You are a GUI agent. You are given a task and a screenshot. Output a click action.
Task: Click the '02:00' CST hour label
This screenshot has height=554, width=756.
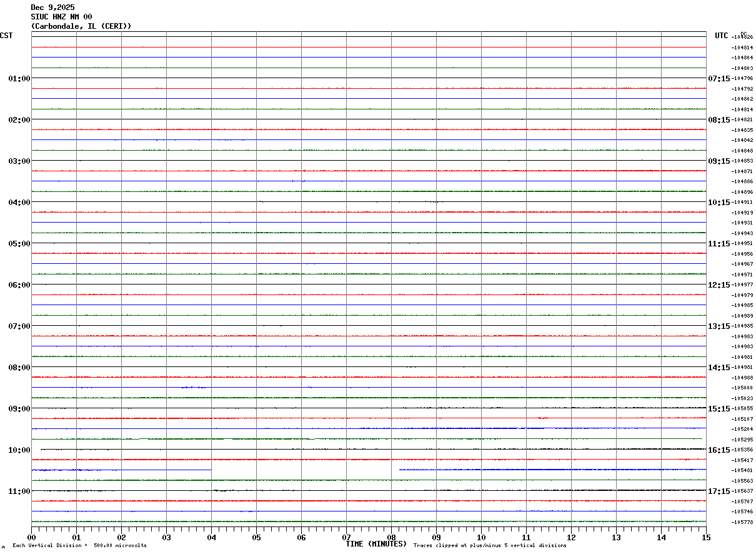click(19, 120)
